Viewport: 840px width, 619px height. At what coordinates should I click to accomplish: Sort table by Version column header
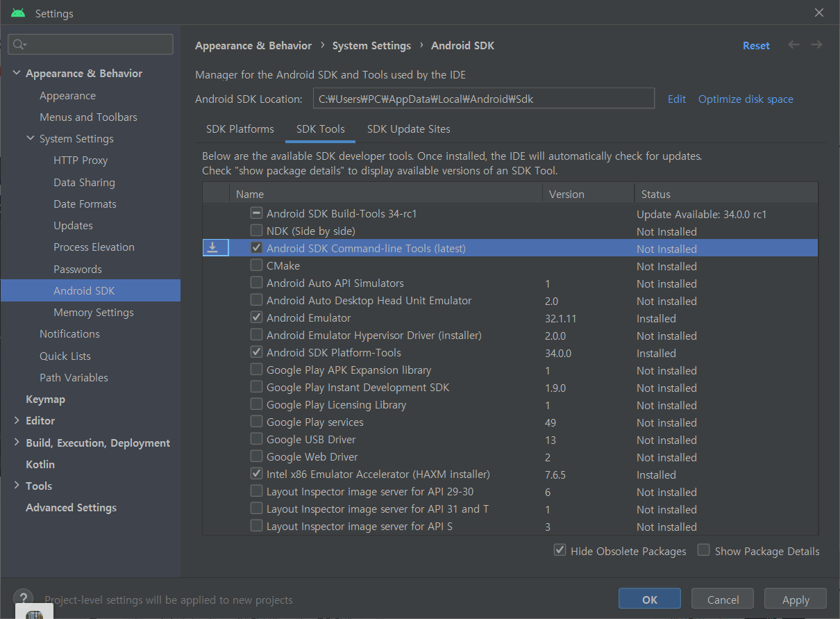pos(588,194)
